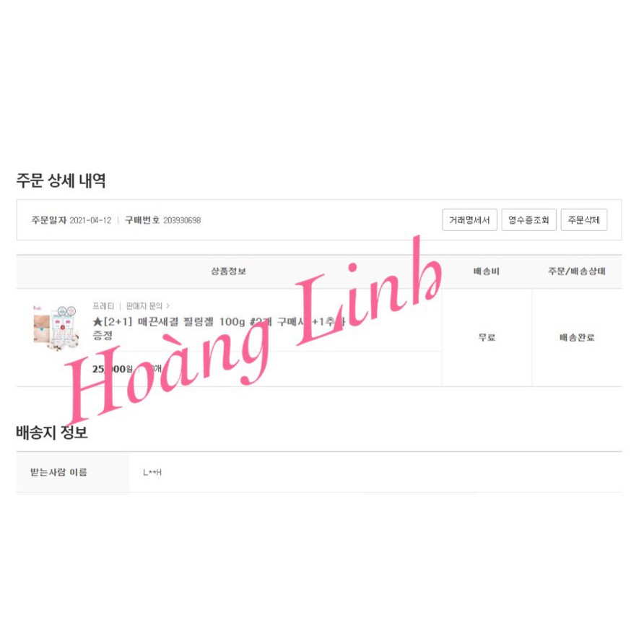This screenshot has width=644, height=644.
Task: Click the 무료 shipping fee cell
Action: point(487,338)
